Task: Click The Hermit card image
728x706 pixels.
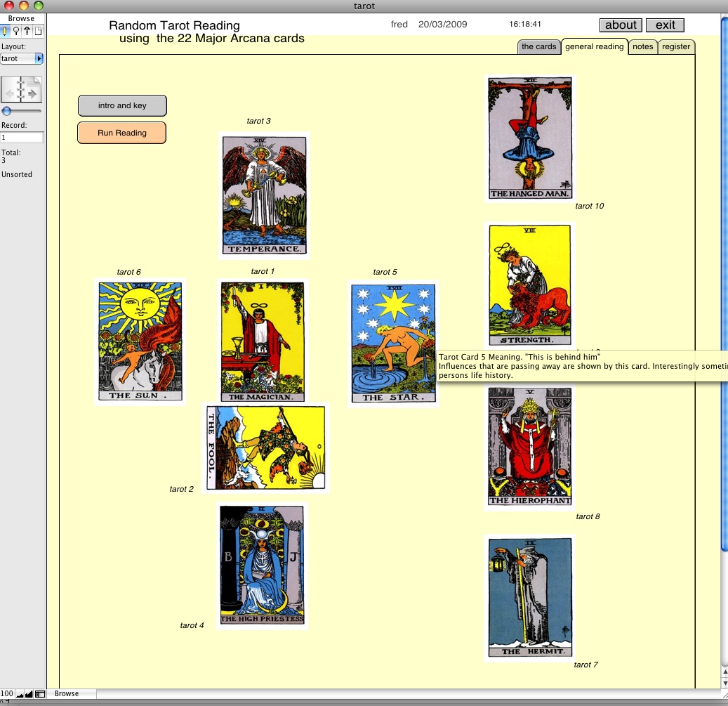Action: click(x=530, y=598)
